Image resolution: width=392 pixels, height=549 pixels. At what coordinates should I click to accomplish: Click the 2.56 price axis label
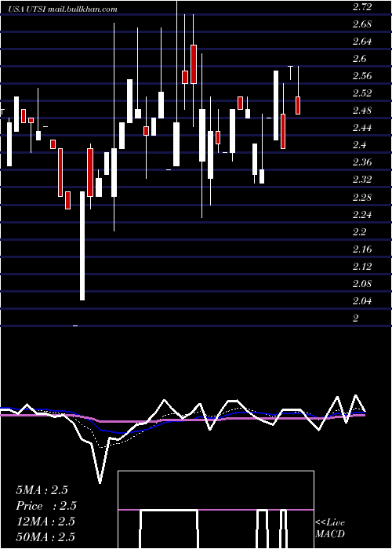[x=362, y=76]
